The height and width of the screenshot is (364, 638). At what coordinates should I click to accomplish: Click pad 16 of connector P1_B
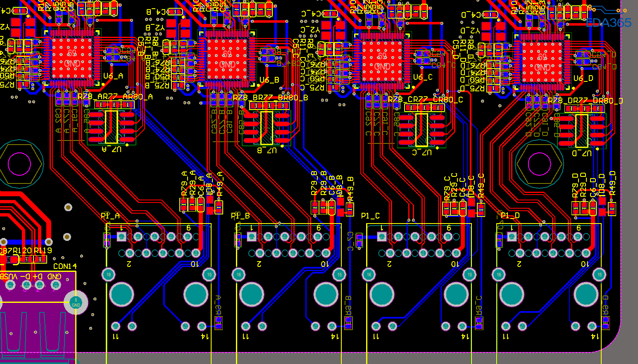point(238,274)
